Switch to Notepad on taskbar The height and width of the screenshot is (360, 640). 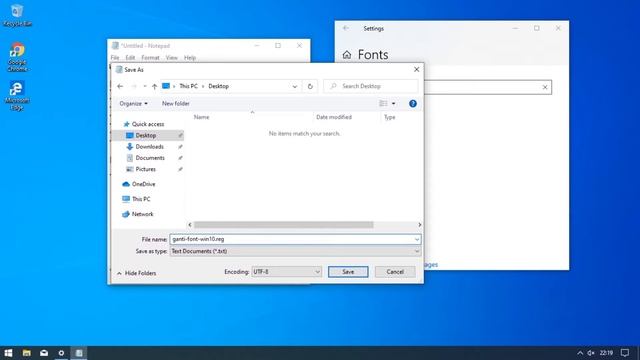click(x=79, y=353)
